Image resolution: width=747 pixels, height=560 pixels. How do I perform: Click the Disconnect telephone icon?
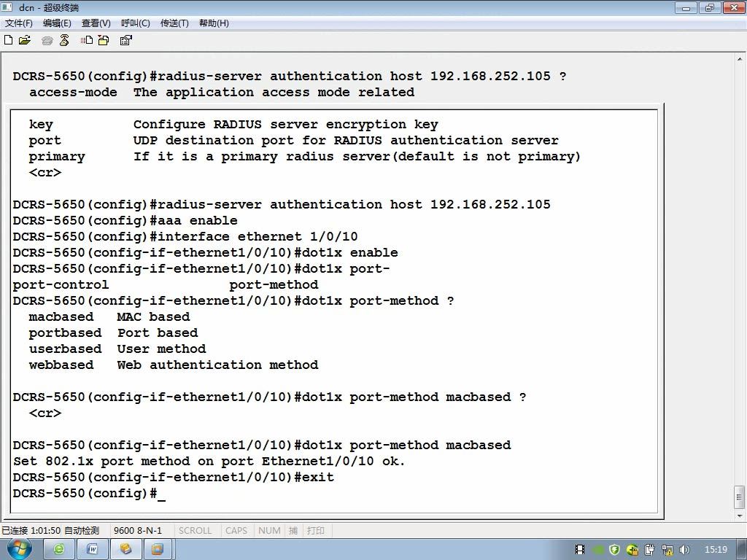coord(64,41)
